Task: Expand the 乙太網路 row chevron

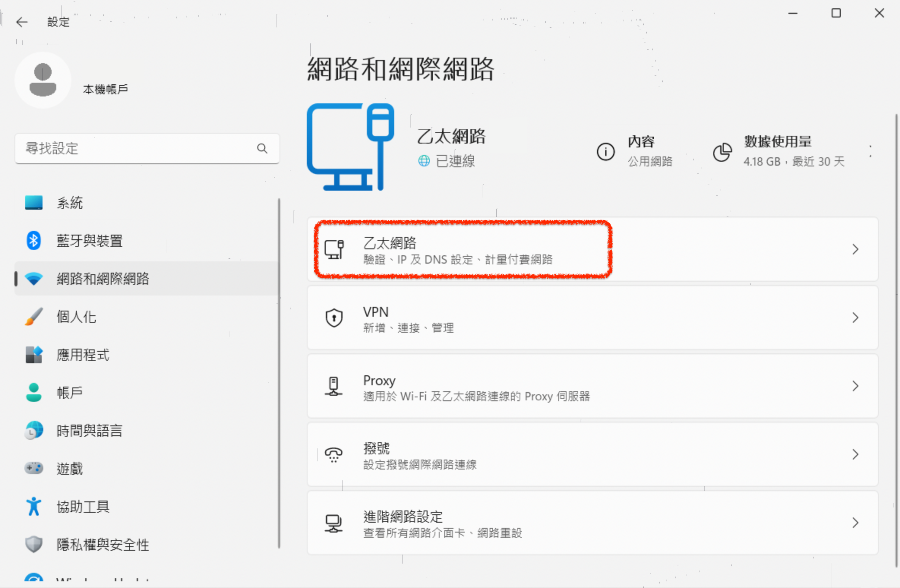Action: 855,250
